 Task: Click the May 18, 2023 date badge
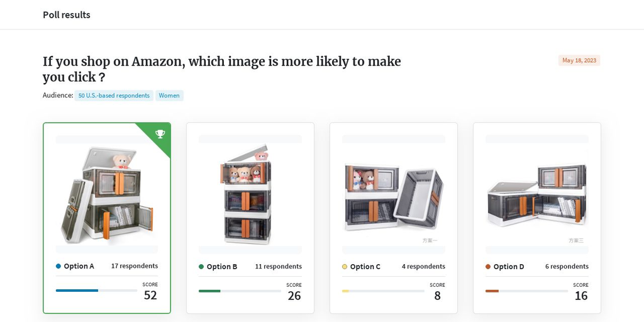(579, 60)
